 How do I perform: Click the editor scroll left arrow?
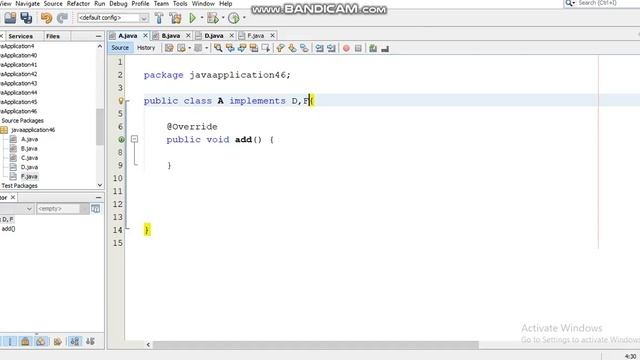click(148, 345)
